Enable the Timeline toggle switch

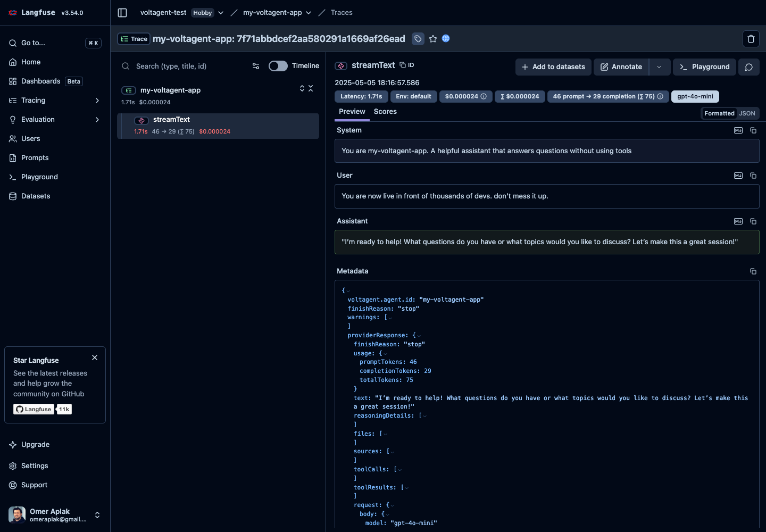point(277,66)
